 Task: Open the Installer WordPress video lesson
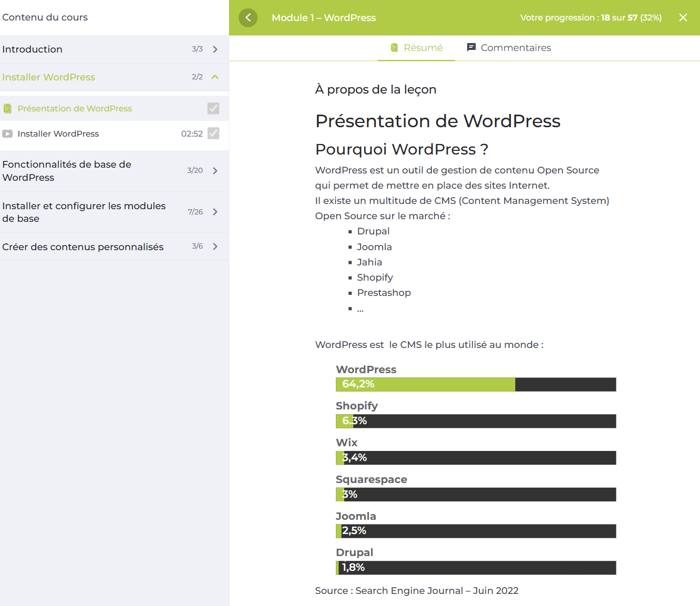114,133
